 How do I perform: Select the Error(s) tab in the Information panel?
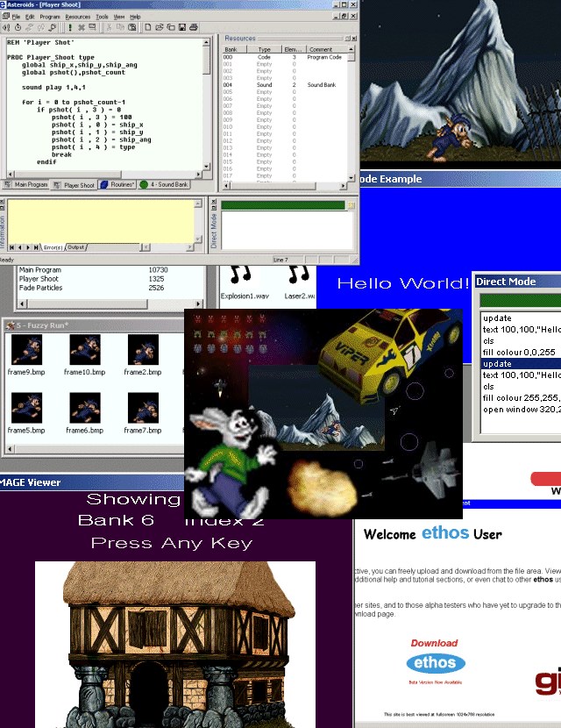(x=53, y=247)
